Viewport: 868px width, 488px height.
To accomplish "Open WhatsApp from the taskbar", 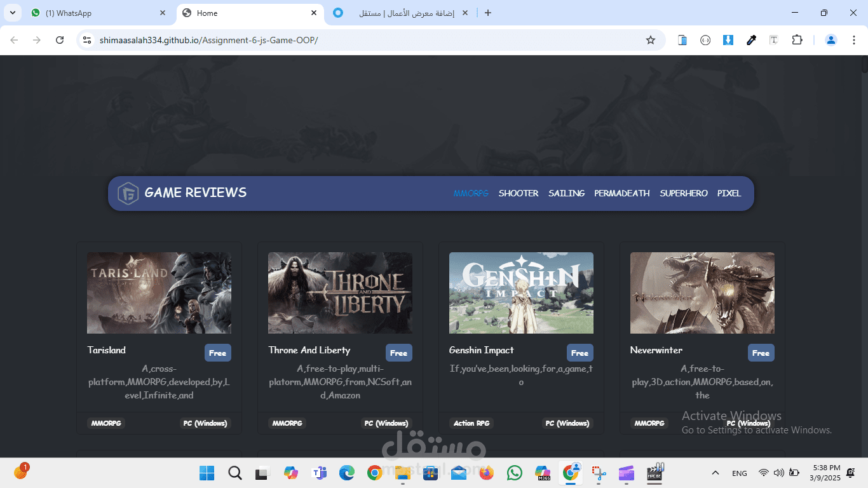I will point(515,473).
